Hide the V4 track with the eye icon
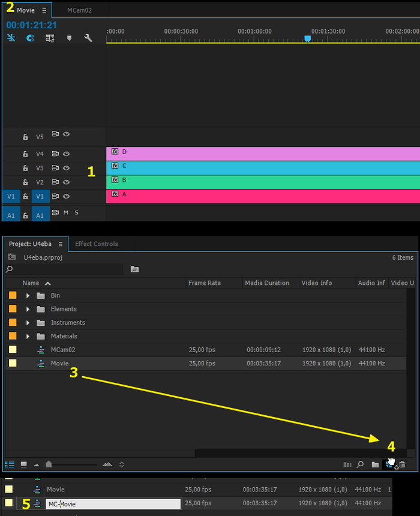The height and width of the screenshot is (516, 420). pos(66,154)
